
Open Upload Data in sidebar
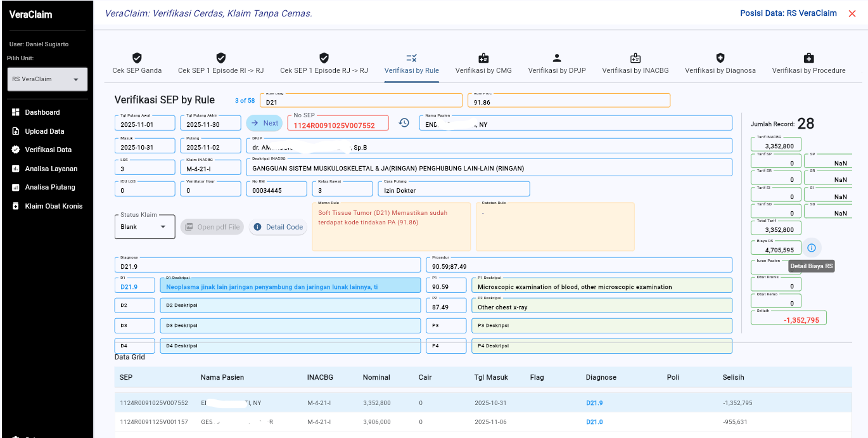pyautogui.click(x=44, y=131)
